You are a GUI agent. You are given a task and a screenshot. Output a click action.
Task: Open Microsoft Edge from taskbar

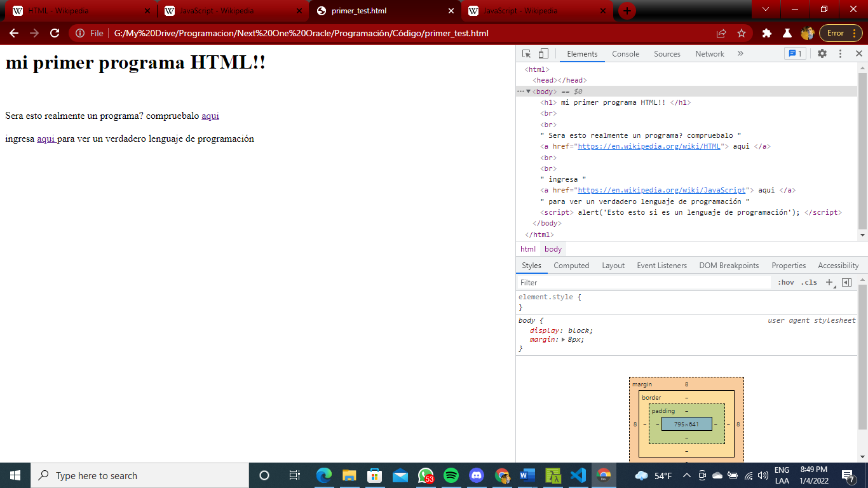click(x=324, y=475)
